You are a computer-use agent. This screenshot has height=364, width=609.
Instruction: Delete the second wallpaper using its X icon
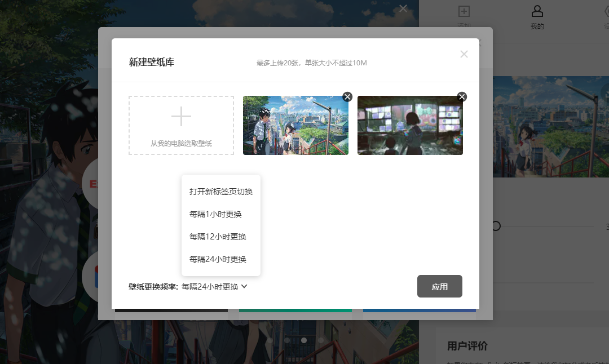(462, 96)
